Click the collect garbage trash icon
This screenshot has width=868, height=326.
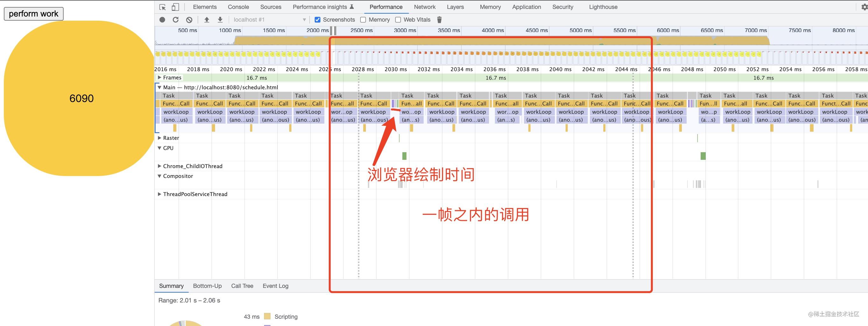point(439,20)
